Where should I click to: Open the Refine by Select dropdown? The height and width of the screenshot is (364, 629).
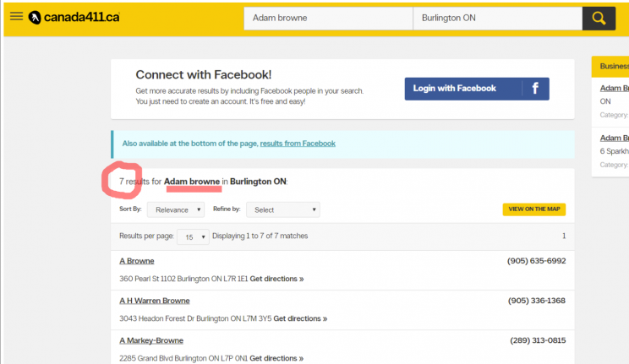pyautogui.click(x=283, y=209)
